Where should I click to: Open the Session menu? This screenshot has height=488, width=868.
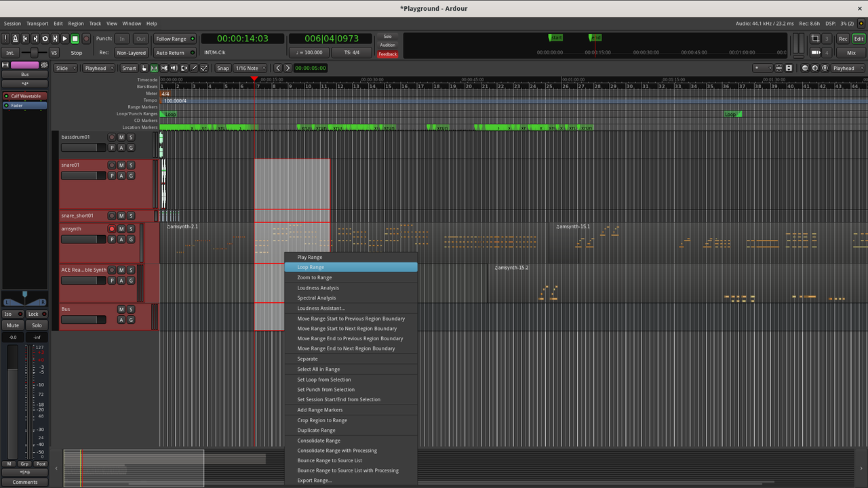[12, 24]
